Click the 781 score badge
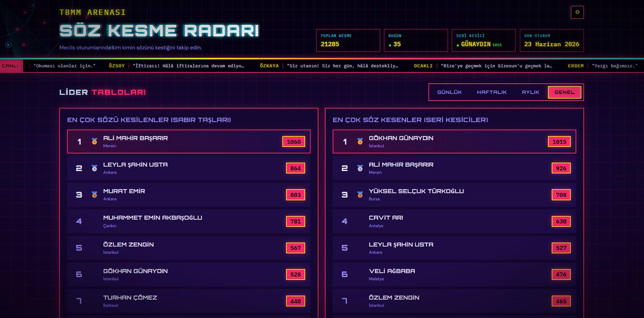 pyautogui.click(x=295, y=221)
